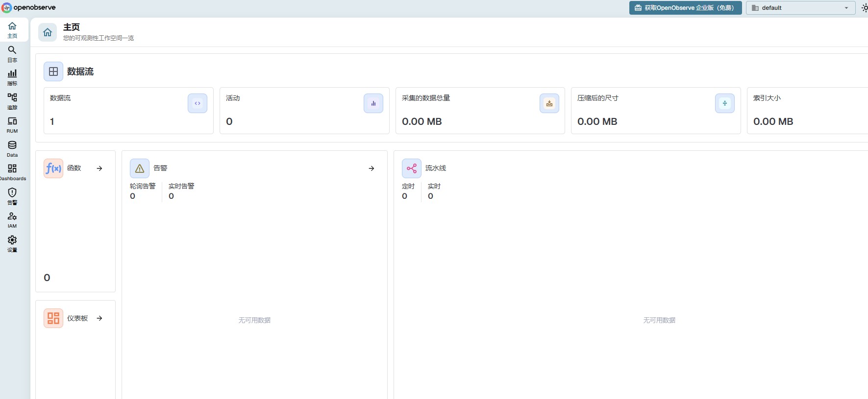Click the chart icon on 活动 card
The height and width of the screenshot is (399, 868).
pyautogui.click(x=373, y=103)
